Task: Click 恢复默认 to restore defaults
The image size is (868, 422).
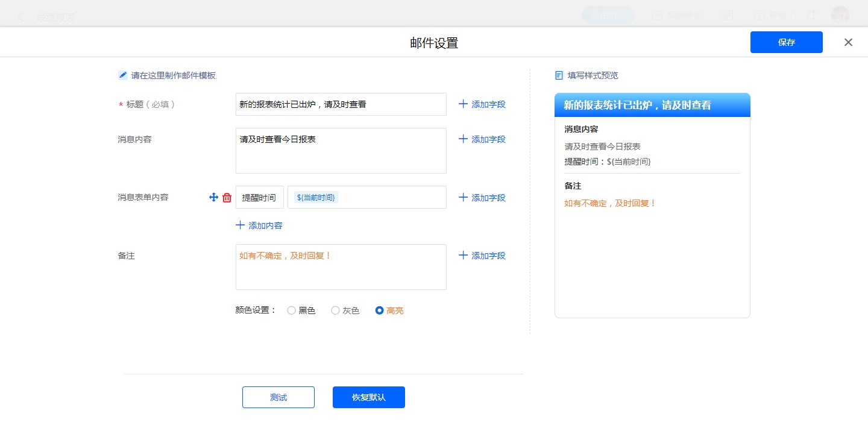Action: [x=368, y=397]
